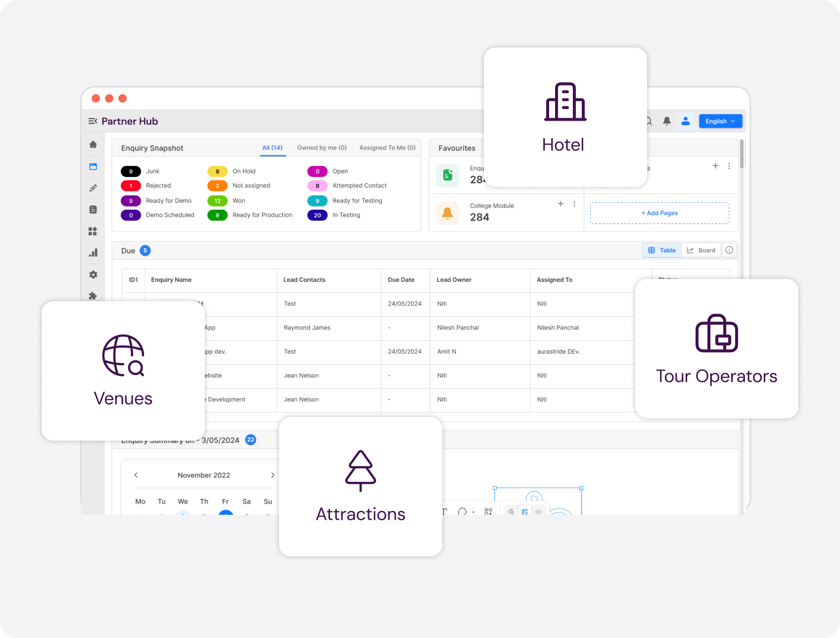Image resolution: width=840 pixels, height=638 pixels.
Task: Click the Add Pages button
Action: click(x=659, y=213)
